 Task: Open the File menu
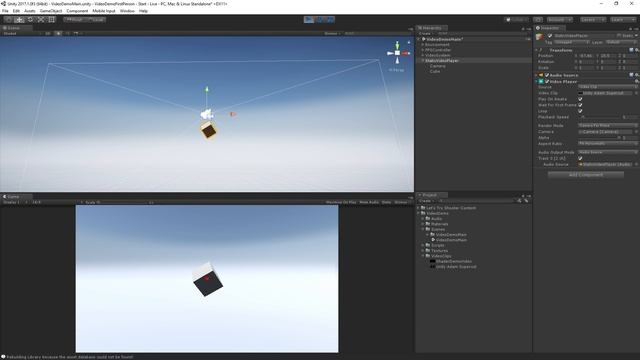click(5, 11)
